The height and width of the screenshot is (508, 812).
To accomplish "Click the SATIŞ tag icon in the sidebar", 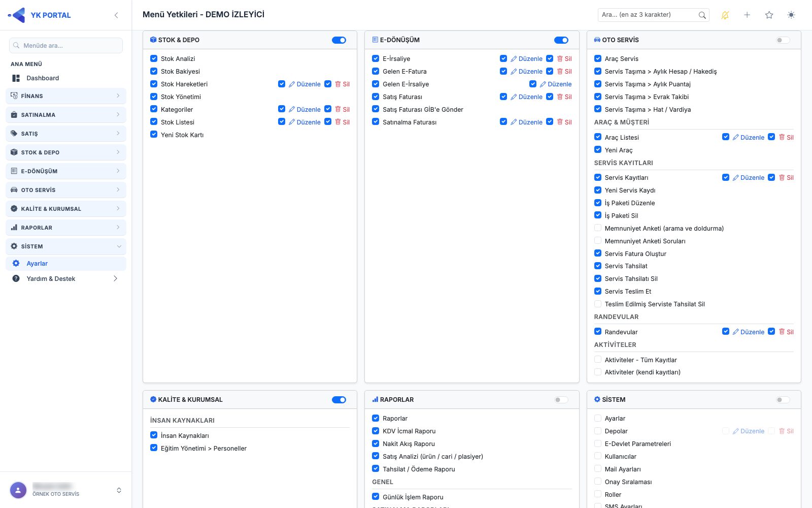I will coord(14,134).
